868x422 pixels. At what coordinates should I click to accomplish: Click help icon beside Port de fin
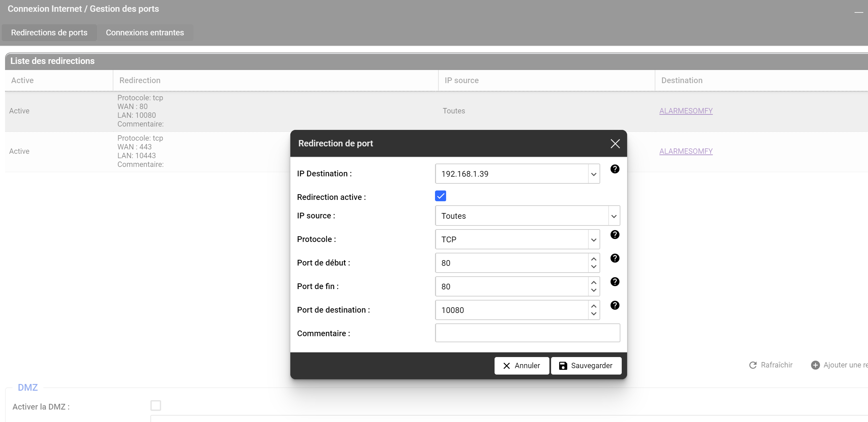click(615, 282)
